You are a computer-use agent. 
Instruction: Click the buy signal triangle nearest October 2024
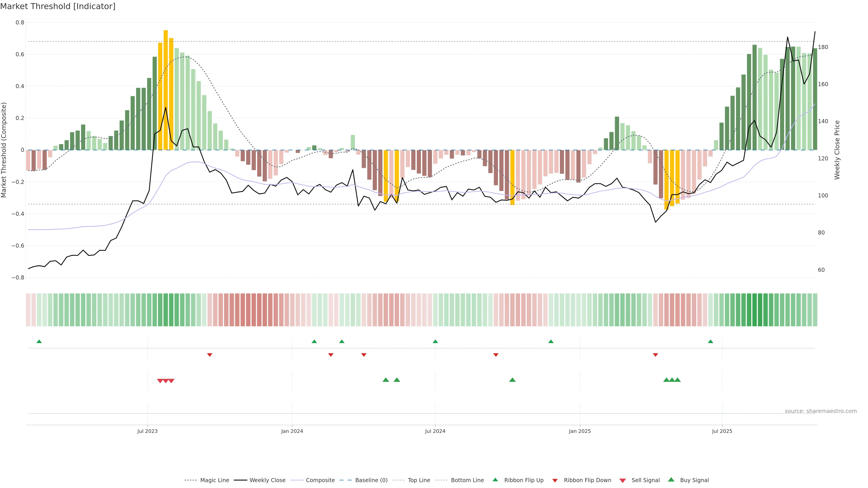pos(512,380)
